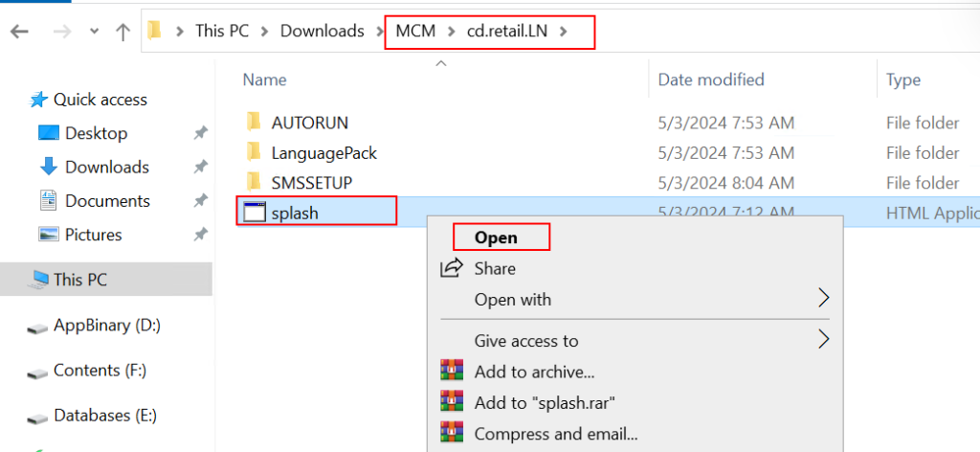980x452 pixels.
Task: Select Compress and email menu entry
Action: (556, 434)
